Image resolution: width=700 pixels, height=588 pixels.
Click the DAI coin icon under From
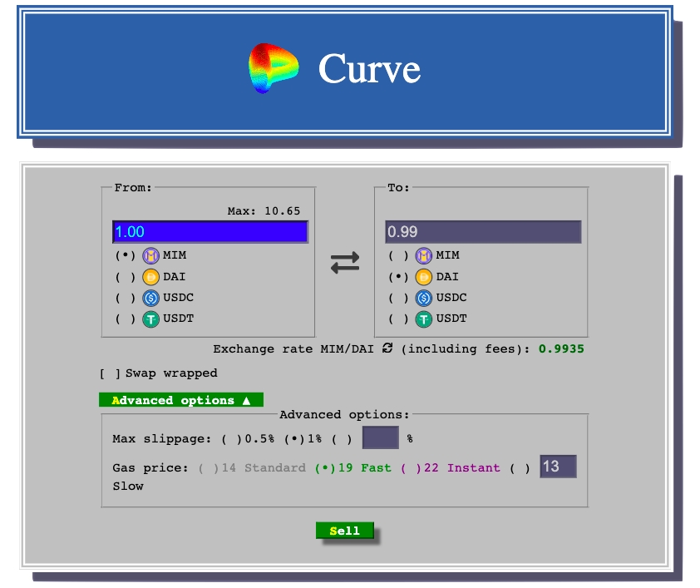tap(150, 277)
